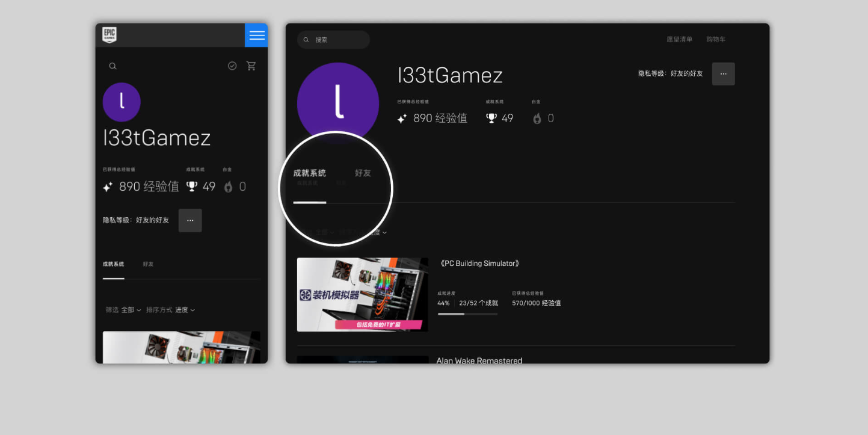868x435 pixels.
Task: Click the platinum flame icon in mobile view
Action: (228, 187)
